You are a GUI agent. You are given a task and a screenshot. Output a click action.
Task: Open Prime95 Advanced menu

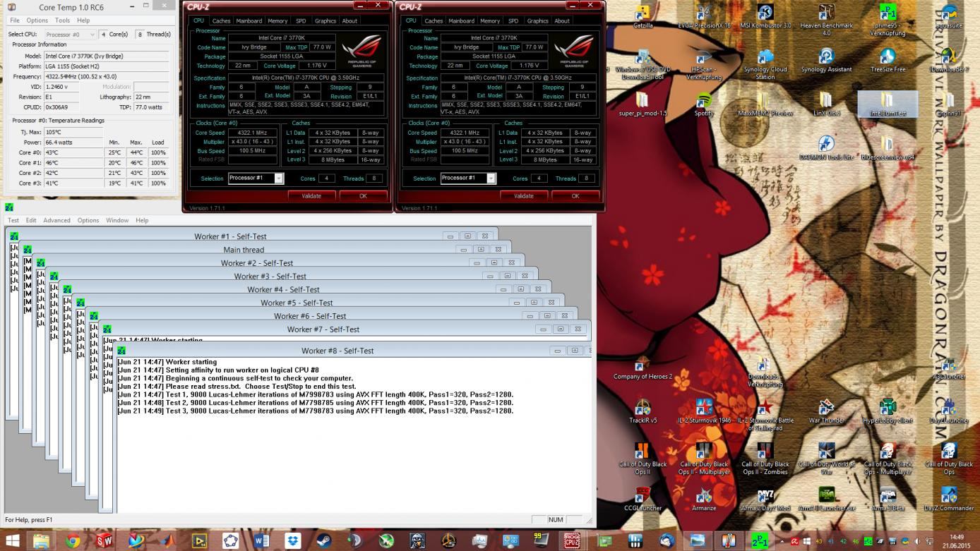pos(56,220)
